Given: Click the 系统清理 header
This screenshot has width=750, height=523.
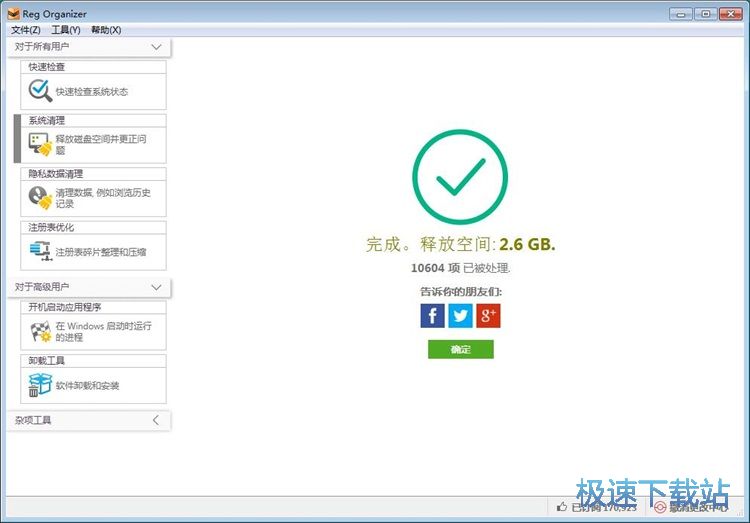Looking at the screenshot, I should pos(93,120).
